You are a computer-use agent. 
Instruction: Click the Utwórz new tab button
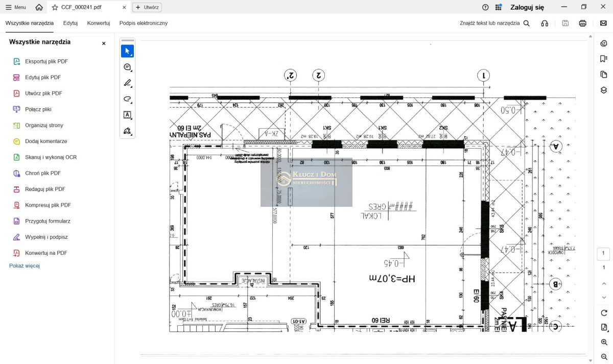(x=147, y=7)
